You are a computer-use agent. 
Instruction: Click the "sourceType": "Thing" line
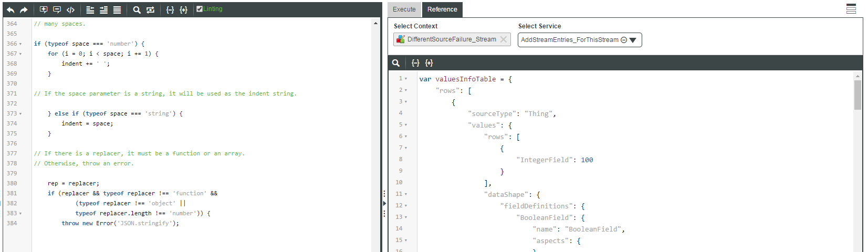click(x=512, y=113)
